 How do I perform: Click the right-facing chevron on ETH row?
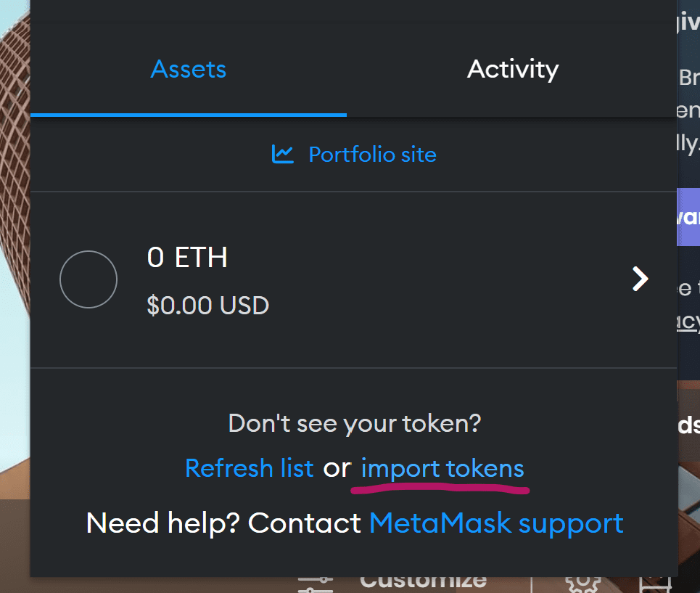pos(641,279)
